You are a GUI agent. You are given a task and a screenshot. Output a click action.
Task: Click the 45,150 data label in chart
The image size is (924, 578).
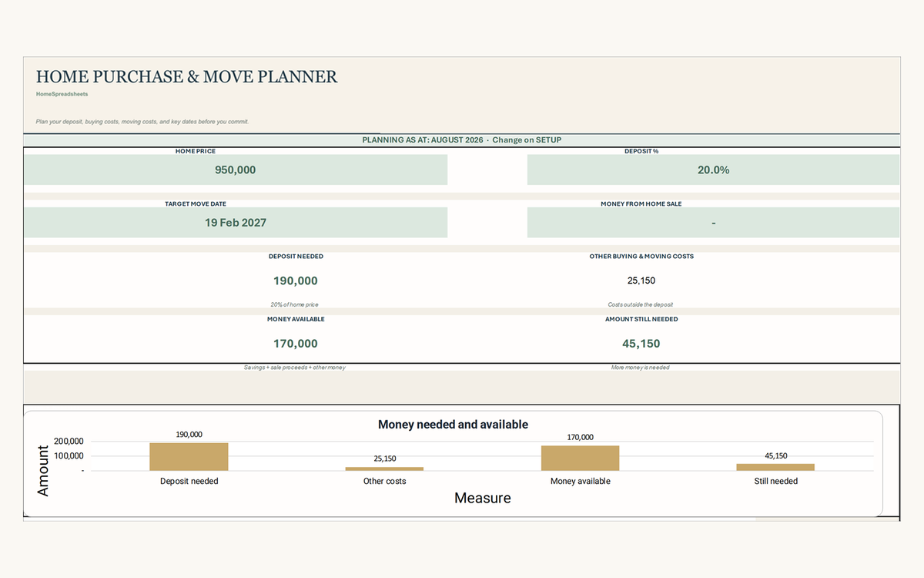(776, 455)
